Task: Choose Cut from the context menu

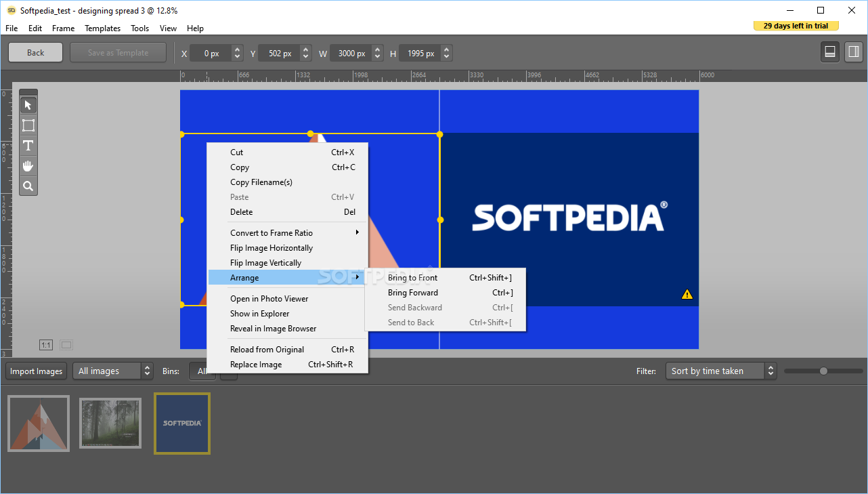Action: tap(288, 152)
